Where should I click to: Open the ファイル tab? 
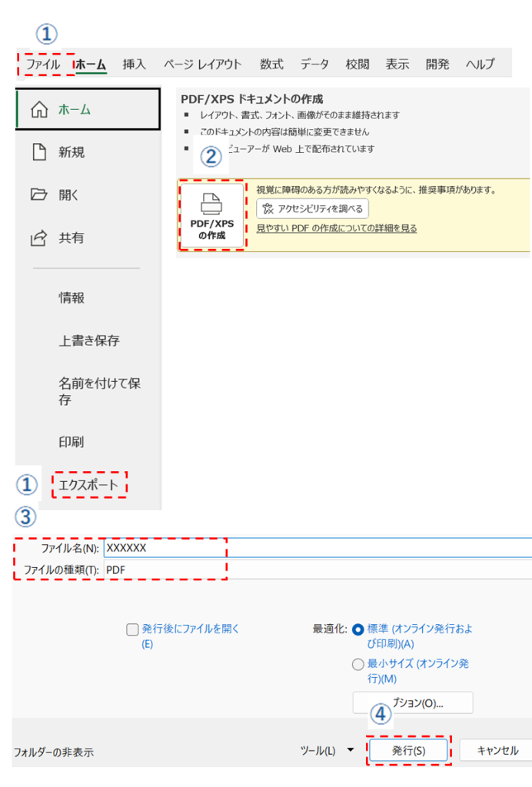click(x=43, y=65)
